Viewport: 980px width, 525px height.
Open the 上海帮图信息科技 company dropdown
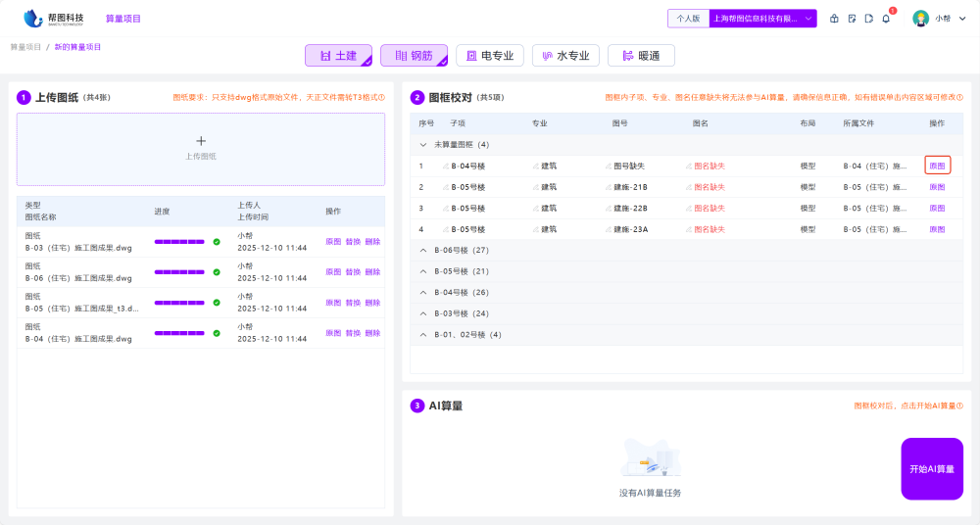[x=762, y=19]
